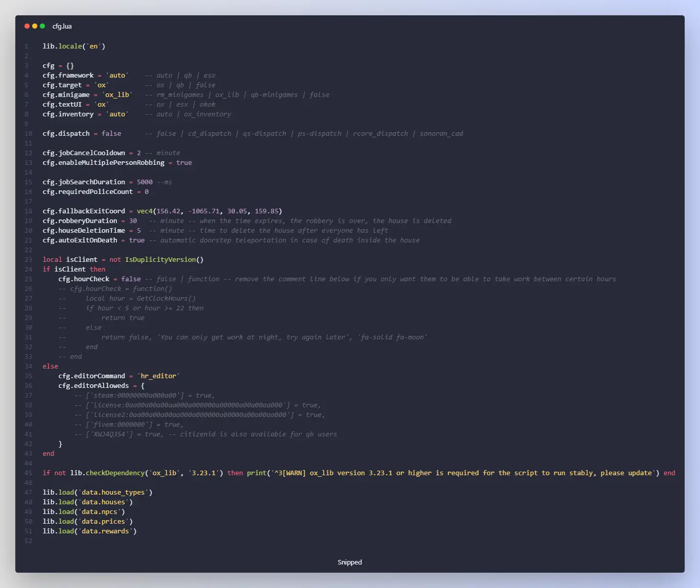Viewport: 700px width, 588px height.
Task: Click the "Snipped" label at the bottom
Action: tap(350, 562)
